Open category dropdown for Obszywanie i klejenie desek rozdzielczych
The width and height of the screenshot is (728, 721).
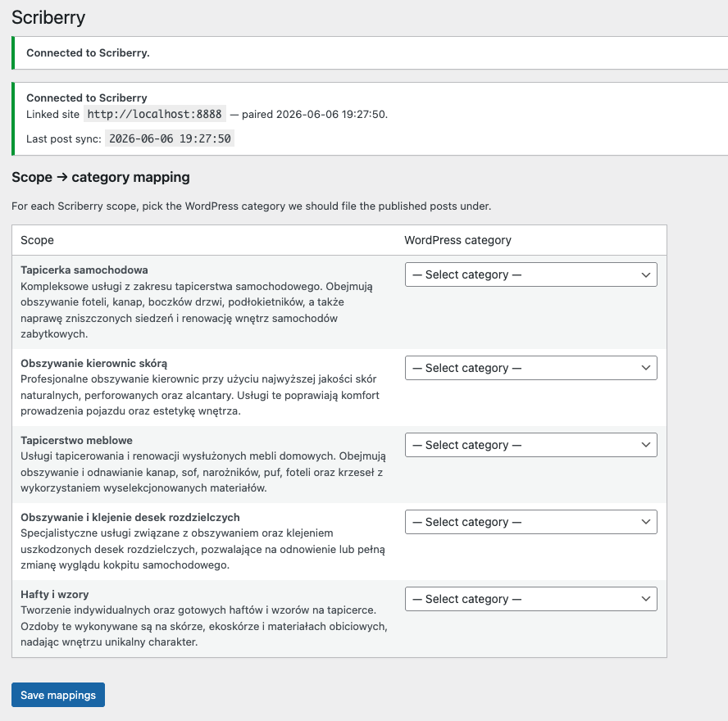tap(530, 522)
